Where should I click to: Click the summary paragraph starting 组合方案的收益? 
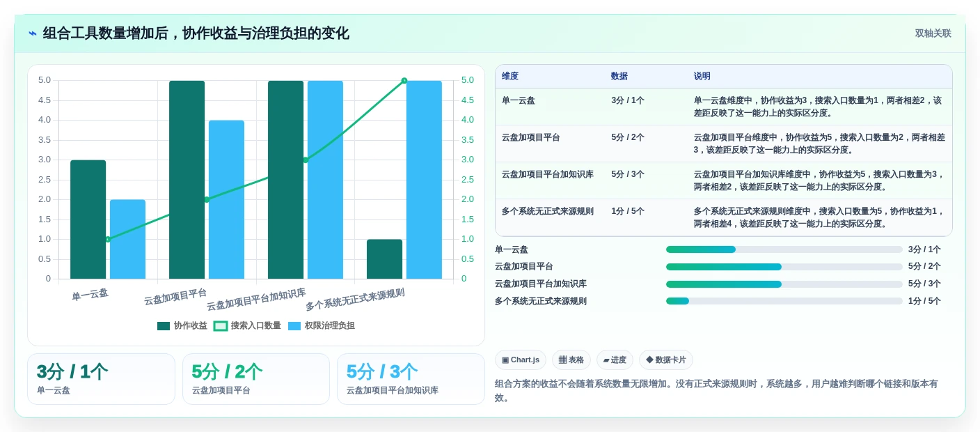[717, 391]
